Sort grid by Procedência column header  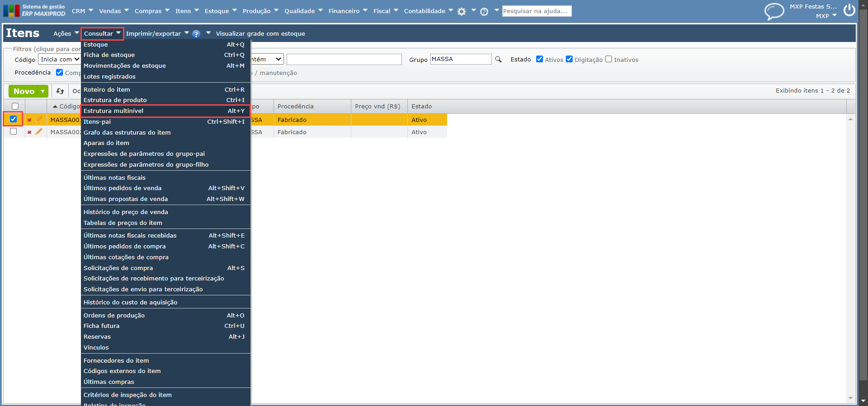pos(312,107)
